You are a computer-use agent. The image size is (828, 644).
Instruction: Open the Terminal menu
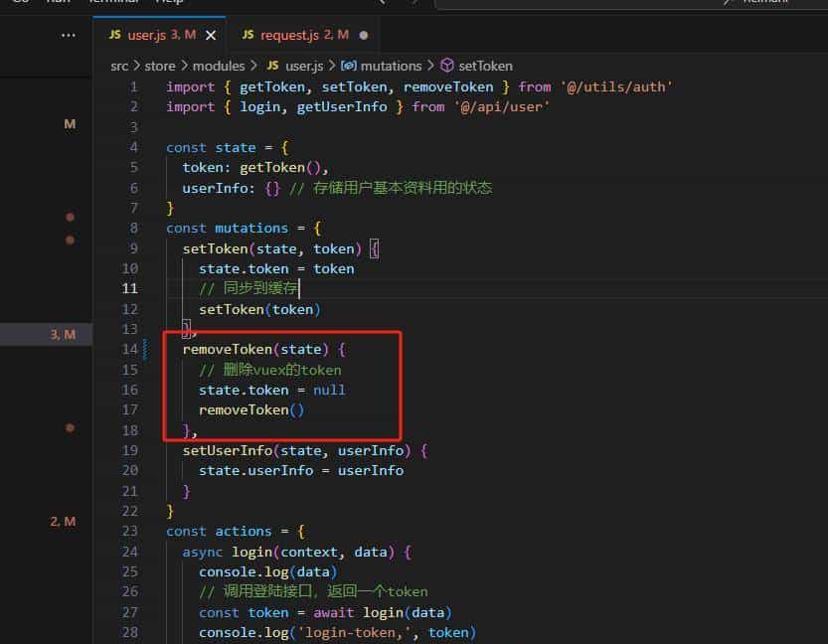pyautogui.click(x=110, y=3)
